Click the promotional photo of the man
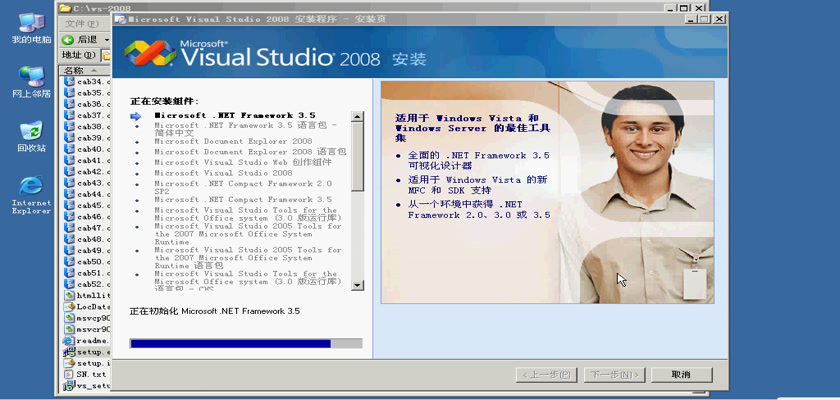 pyautogui.click(x=547, y=192)
